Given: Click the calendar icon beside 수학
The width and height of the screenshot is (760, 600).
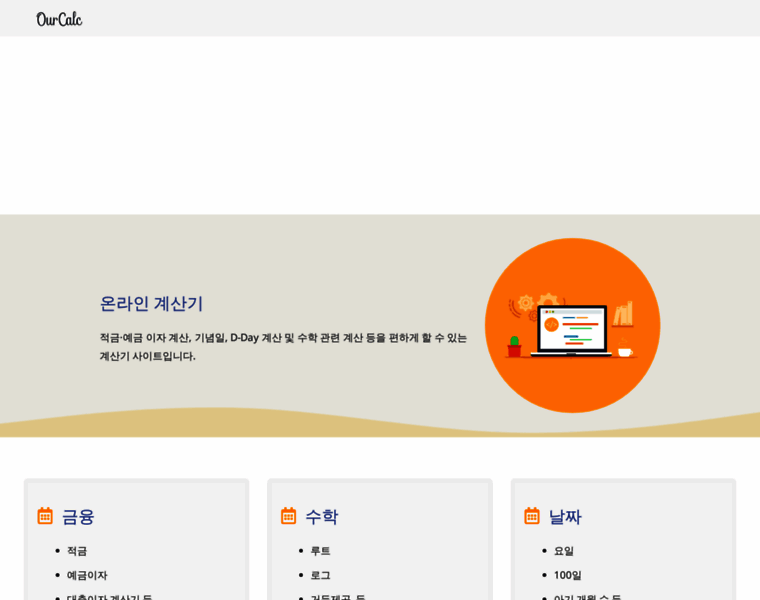Looking at the screenshot, I should tap(288, 516).
